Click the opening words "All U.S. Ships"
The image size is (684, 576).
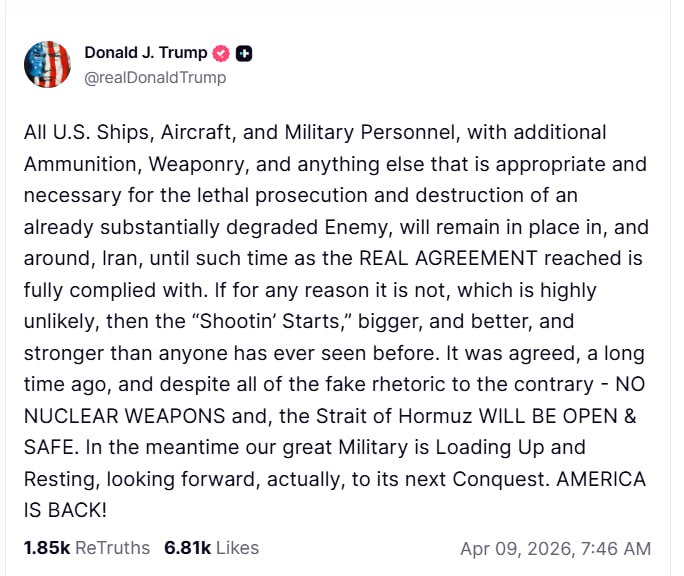pos(83,132)
